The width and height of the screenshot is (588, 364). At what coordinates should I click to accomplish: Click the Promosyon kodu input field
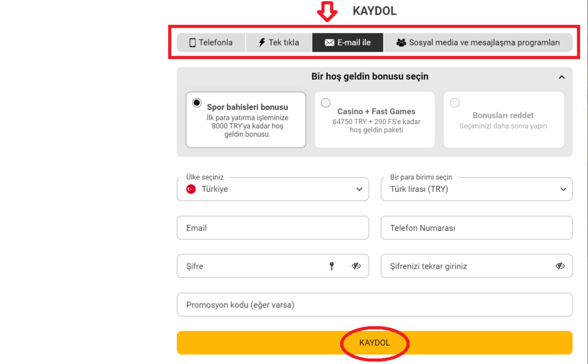tap(374, 304)
